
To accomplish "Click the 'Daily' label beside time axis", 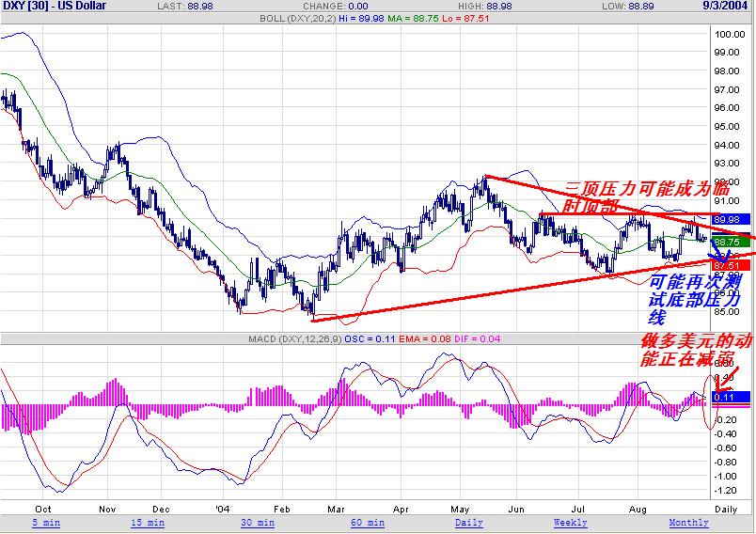I will 726,509.
